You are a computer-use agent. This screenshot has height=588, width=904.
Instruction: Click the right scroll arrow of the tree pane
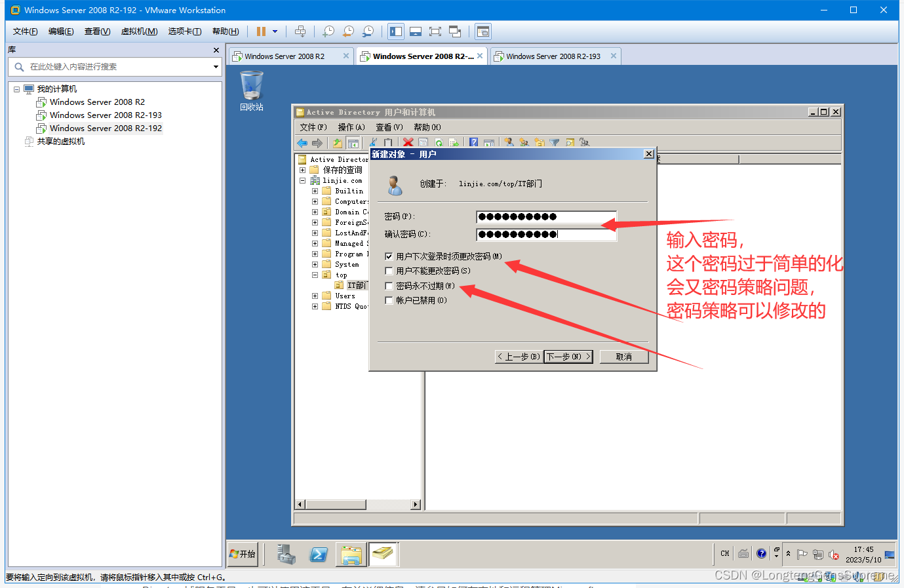pyautogui.click(x=416, y=505)
